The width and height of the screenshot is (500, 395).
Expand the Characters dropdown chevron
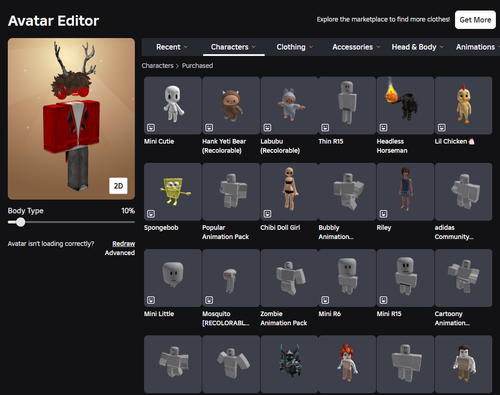point(254,47)
